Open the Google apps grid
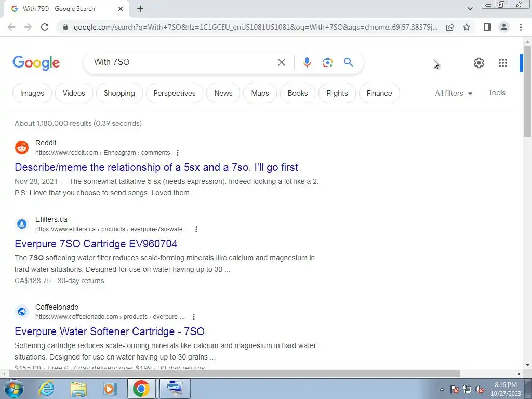Viewport: 532px width, 399px height. [x=503, y=63]
